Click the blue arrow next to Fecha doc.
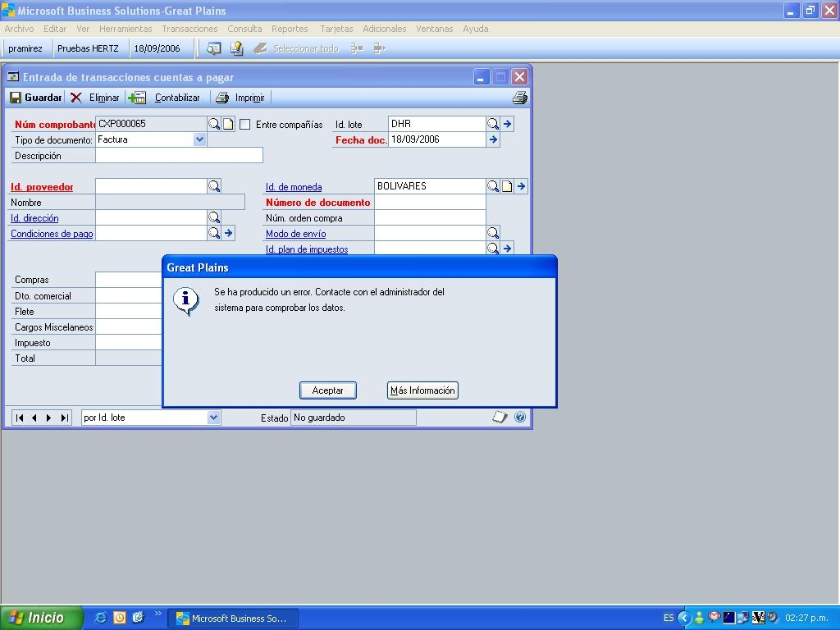Image resolution: width=840 pixels, height=630 pixels. (x=493, y=139)
